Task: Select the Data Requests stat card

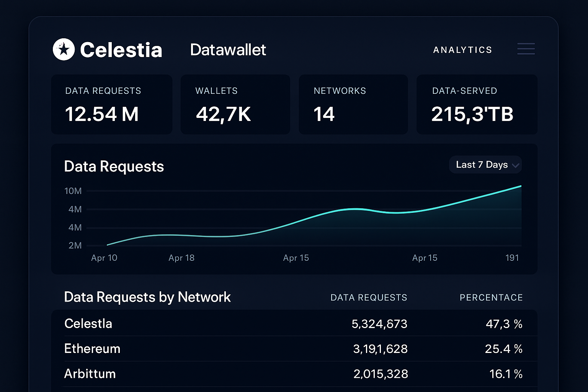Action: 111,104
